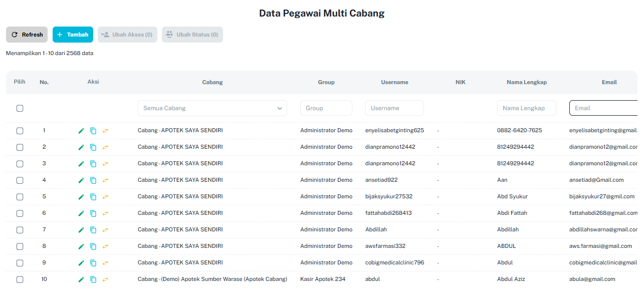Click the Cabang - (Demo) Apotek Sumber Warase cell
Viewport: 644px width, 304px height.
click(212, 279)
